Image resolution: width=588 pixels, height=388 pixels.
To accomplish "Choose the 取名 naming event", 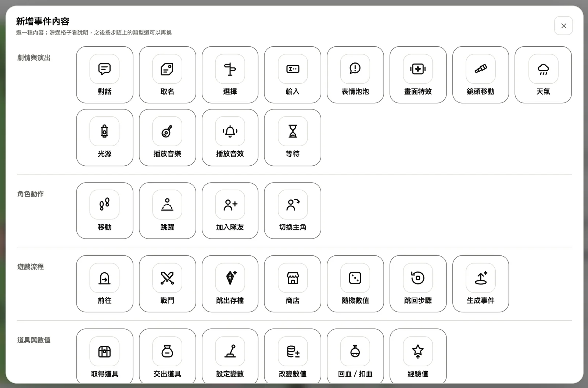I will coord(167,75).
